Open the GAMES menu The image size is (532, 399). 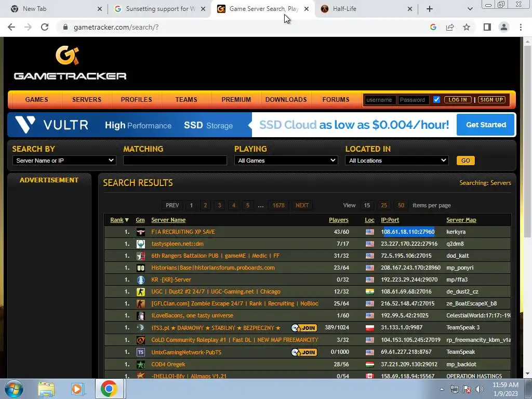37,100
